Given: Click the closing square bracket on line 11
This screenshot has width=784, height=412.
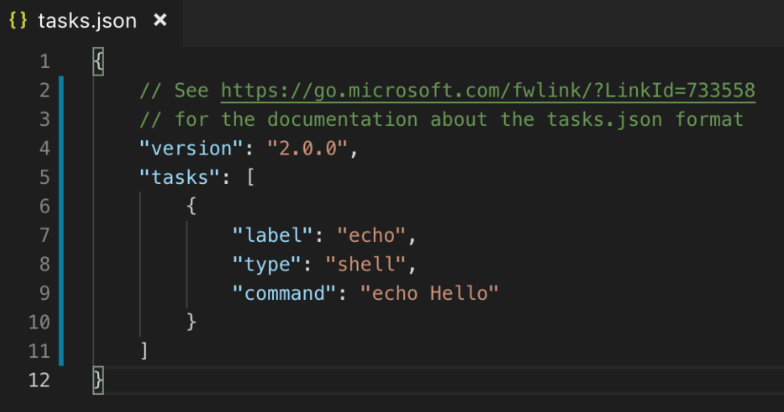Looking at the screenshot, I should 145,351.
